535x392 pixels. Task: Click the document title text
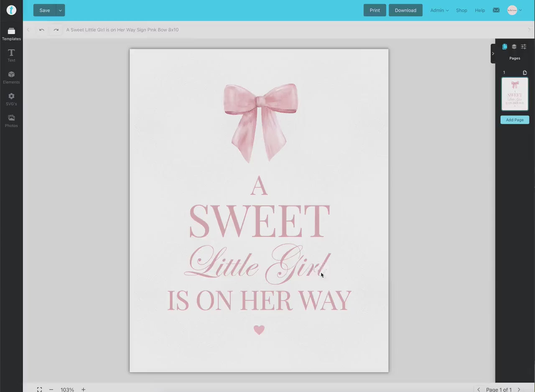122,30
